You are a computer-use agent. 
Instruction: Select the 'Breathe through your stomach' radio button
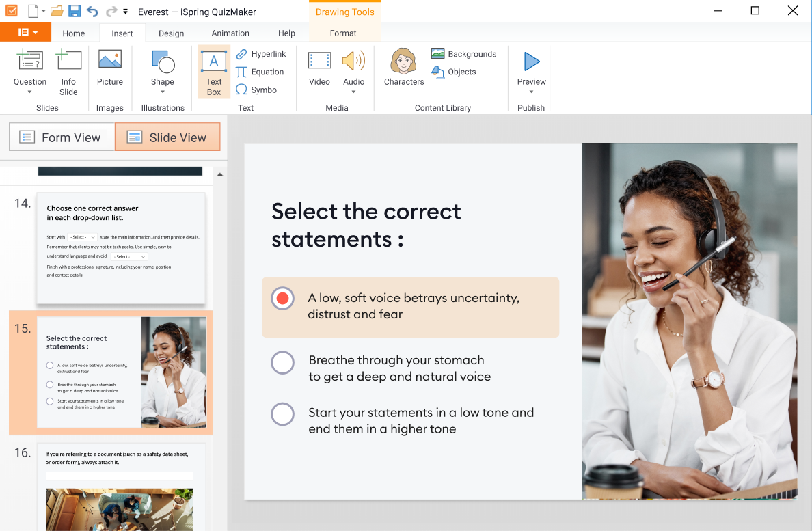click(x=282, y=363)
